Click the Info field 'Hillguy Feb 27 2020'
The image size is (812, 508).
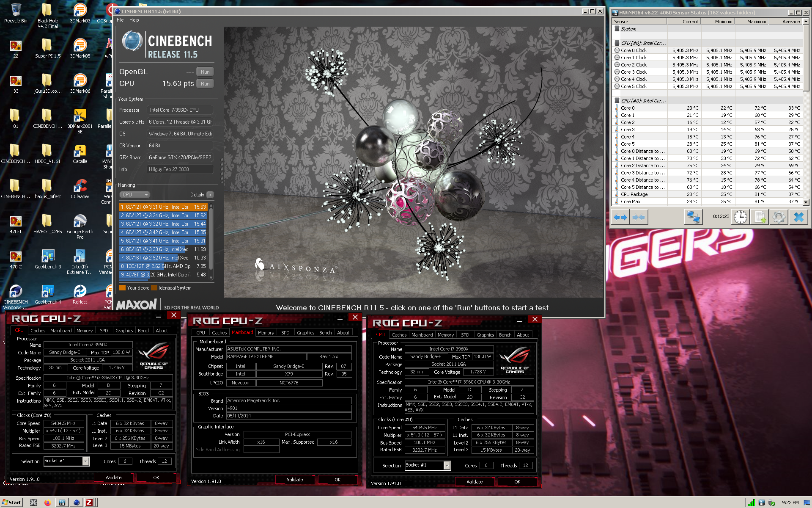(180, 169)
